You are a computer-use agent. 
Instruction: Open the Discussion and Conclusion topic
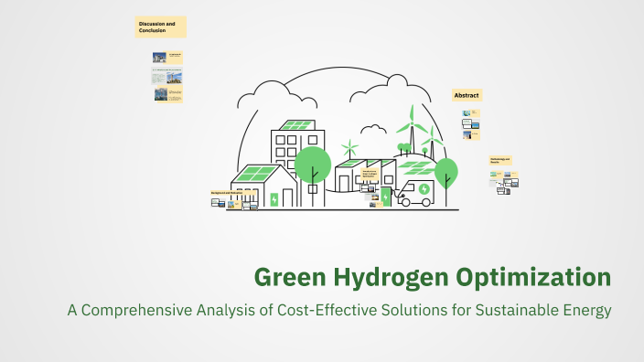[161, 27]
